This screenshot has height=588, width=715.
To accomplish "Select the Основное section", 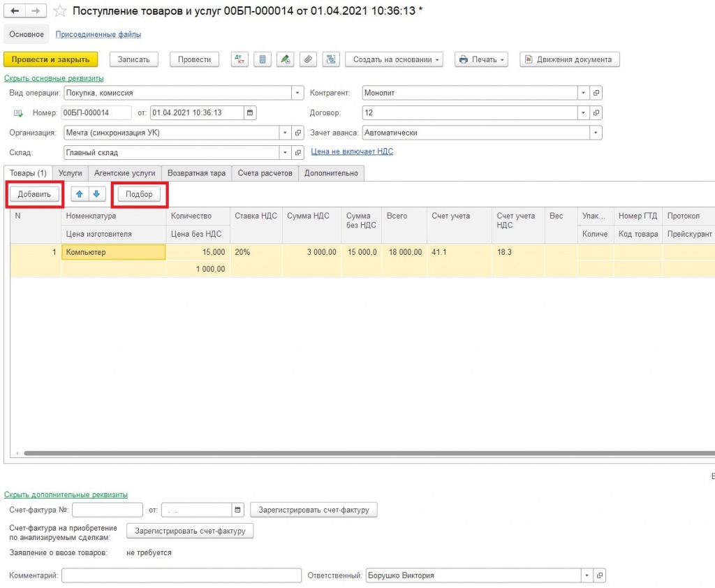I will click(x=27, y=34).
